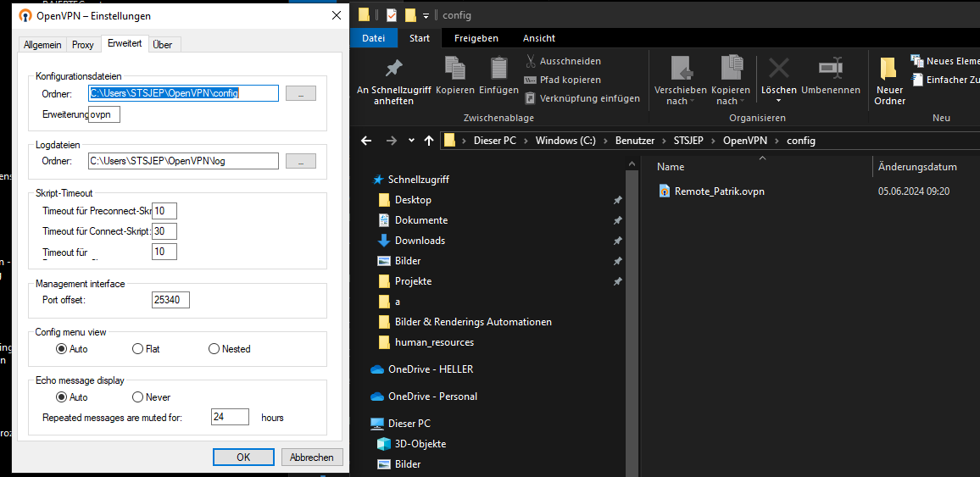The width and height of the screenshot is (980, 477).
Task: Open the Löschen dropdown arrow
Action: pos(779,101)
